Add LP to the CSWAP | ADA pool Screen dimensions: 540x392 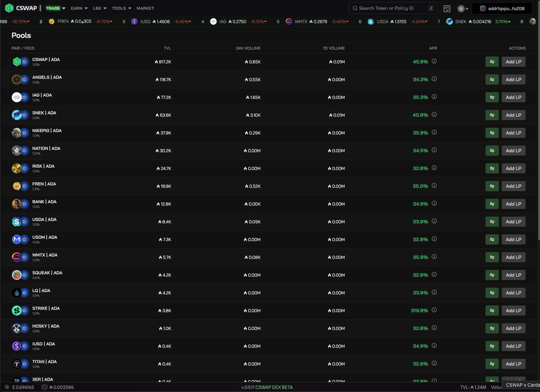click(513, 62)
